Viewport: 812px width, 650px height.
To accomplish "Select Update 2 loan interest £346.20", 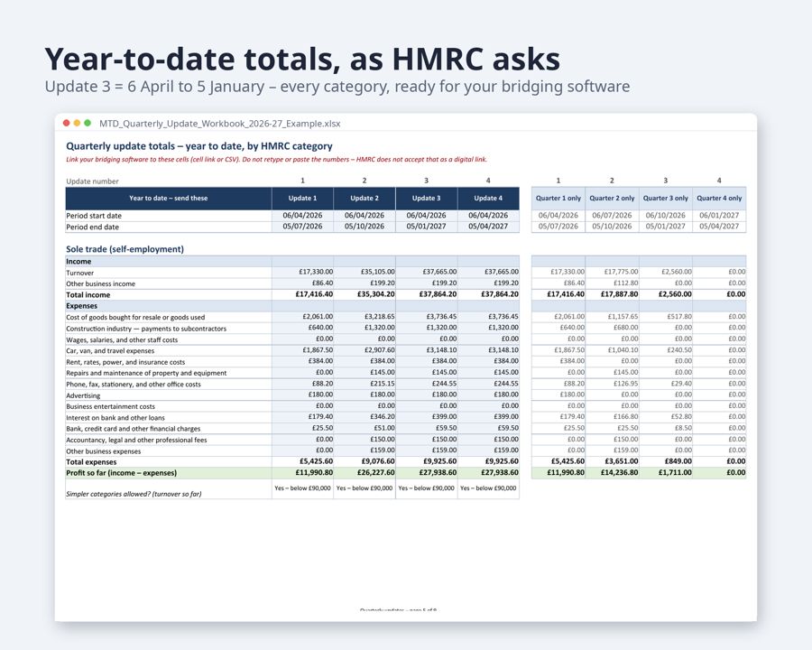I will [x=364, y=417].
